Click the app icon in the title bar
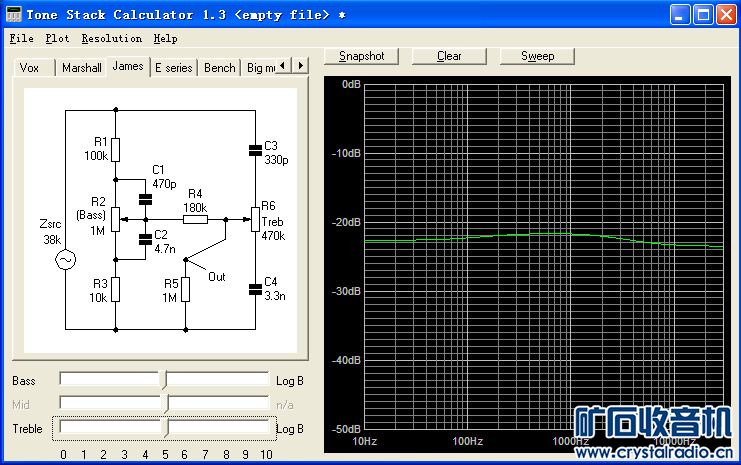 (13, 14)
